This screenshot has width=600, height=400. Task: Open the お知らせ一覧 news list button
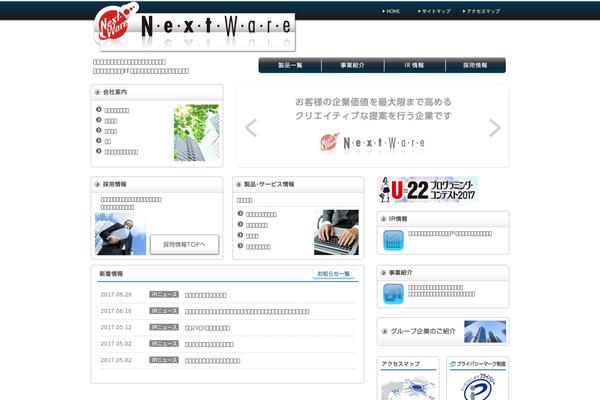click(x=334, y=274)
